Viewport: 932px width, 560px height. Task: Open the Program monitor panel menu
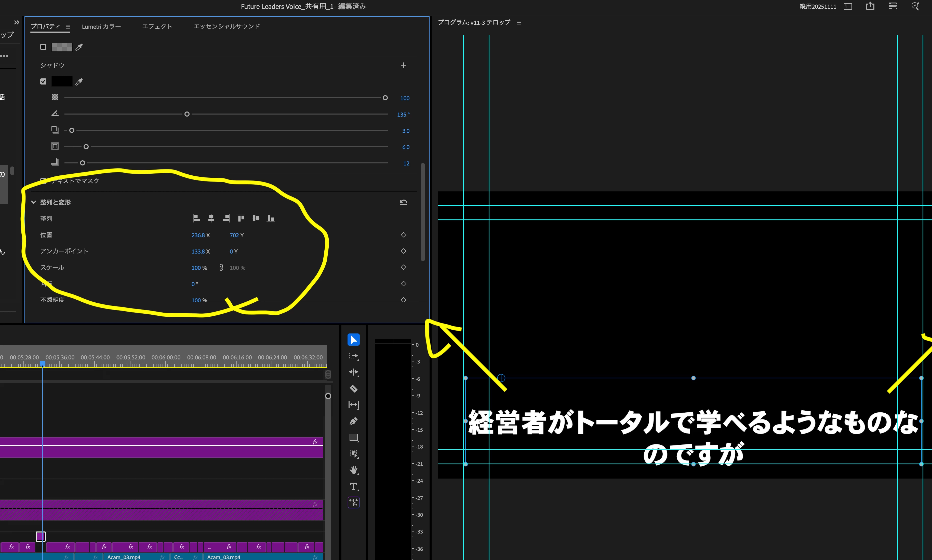(519, 23)
